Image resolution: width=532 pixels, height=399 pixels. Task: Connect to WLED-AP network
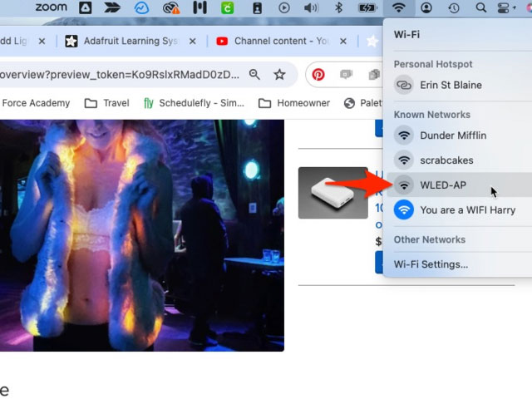[460, 185]
